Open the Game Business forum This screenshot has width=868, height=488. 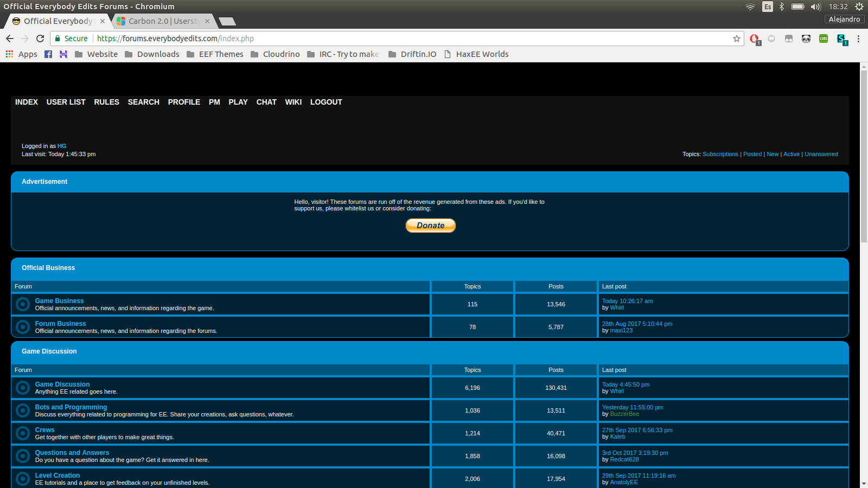point(60,301)
